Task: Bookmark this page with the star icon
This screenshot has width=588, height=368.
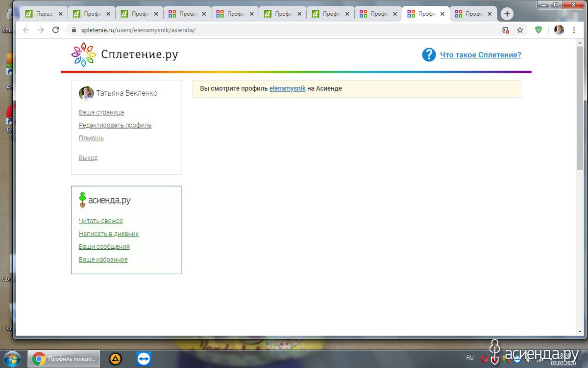Action: click(x=520, y=30)
